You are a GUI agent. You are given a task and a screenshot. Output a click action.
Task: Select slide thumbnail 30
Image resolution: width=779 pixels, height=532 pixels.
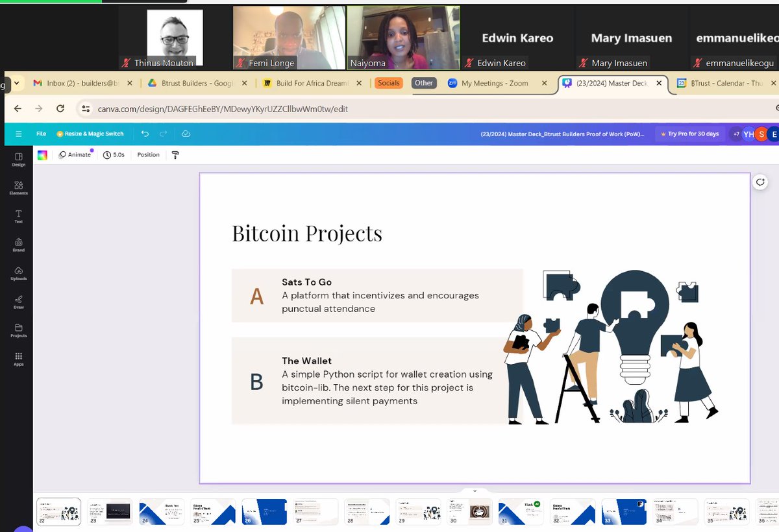pyautogui.click(x=469, y=511)
